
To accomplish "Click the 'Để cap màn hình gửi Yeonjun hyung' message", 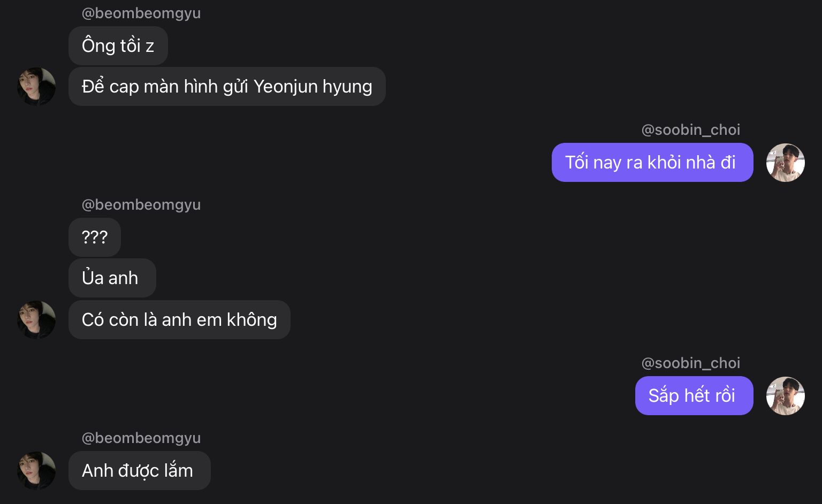I will point(226,87).
